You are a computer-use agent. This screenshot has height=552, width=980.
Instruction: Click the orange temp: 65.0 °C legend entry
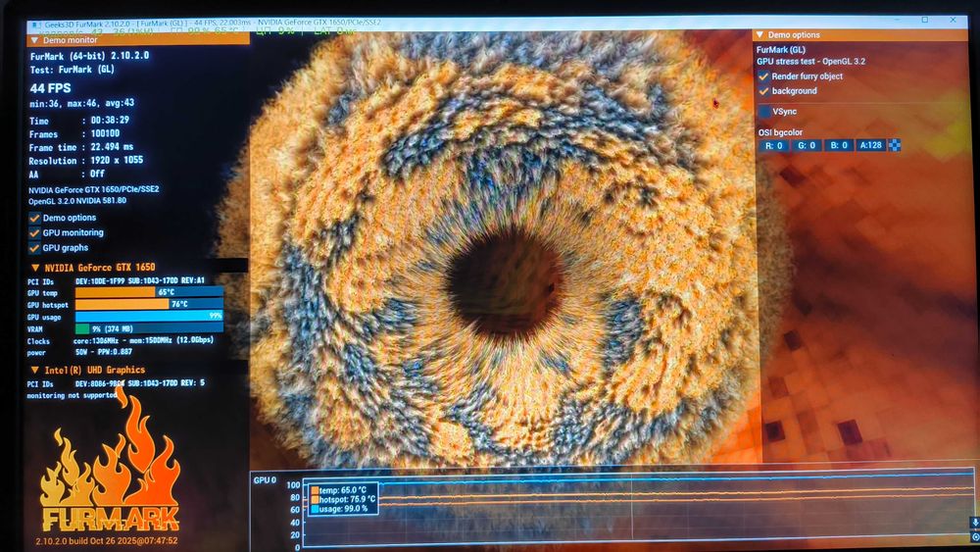[339, 490]
